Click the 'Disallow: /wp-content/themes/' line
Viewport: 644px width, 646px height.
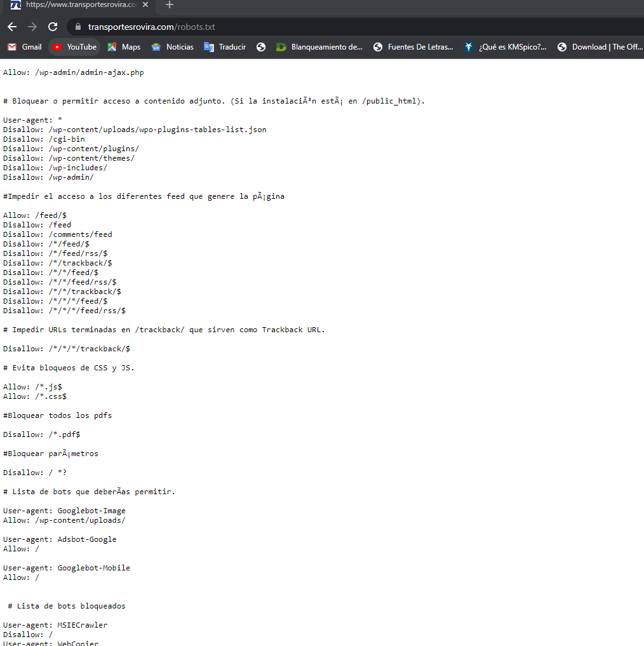69,158
